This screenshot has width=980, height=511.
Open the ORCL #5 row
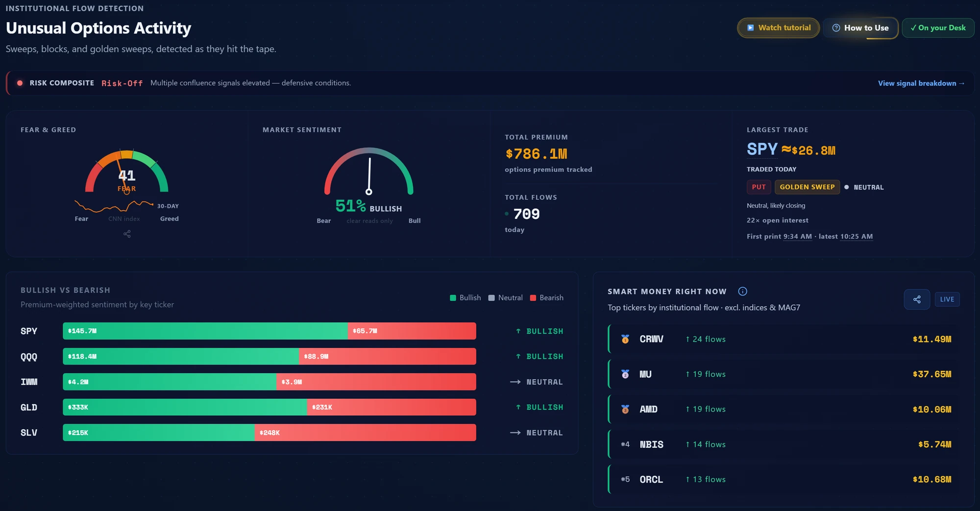[x=784, y=479]
